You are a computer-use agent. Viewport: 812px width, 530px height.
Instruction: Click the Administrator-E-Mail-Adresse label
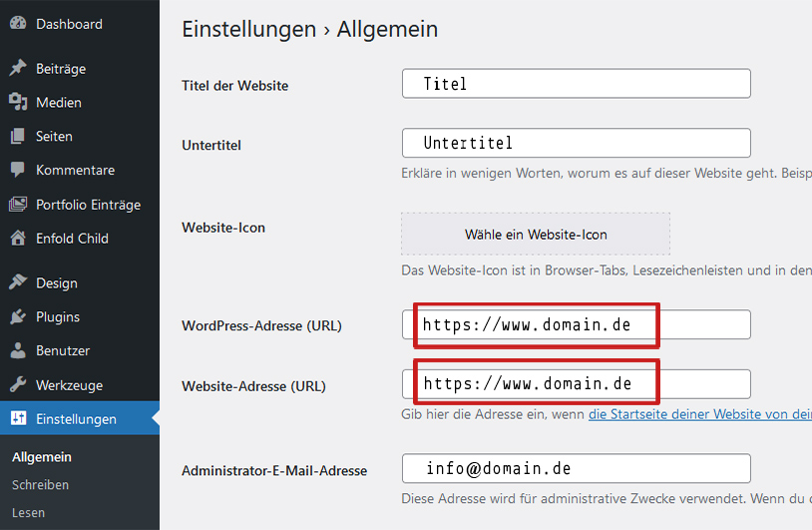coord(274,471)
